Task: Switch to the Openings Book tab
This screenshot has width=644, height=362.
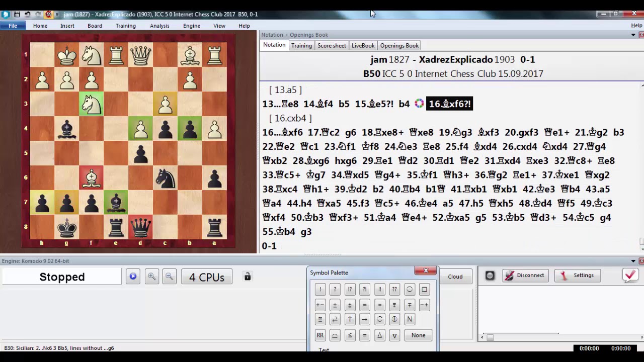Action: click(399, 46)
